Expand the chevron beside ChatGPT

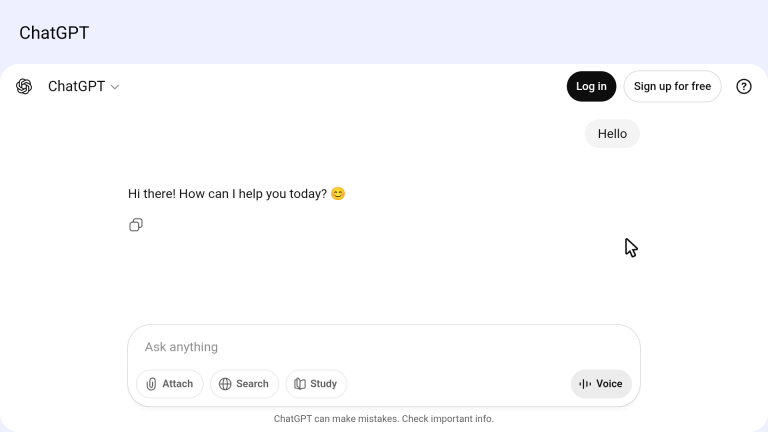(115, 87)
